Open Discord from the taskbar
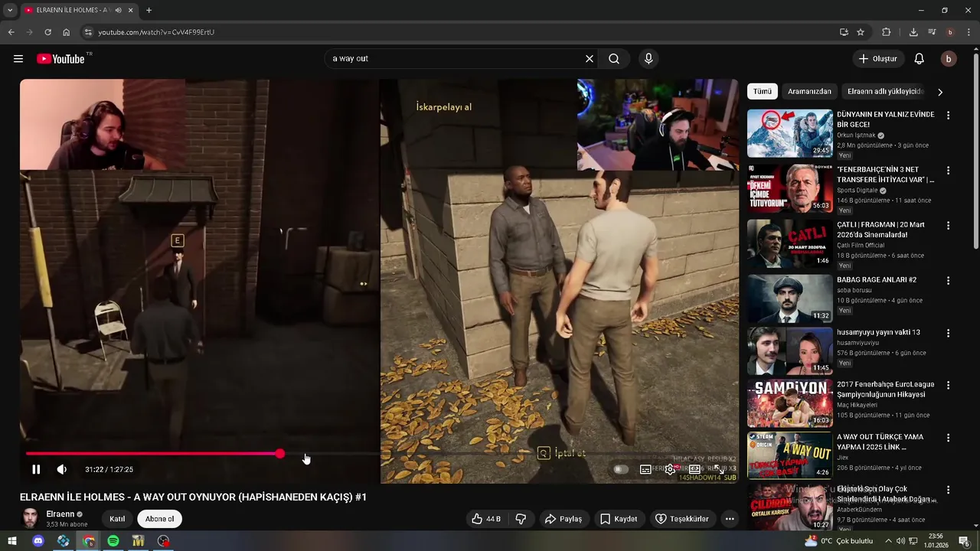 (x=38, y=541)
